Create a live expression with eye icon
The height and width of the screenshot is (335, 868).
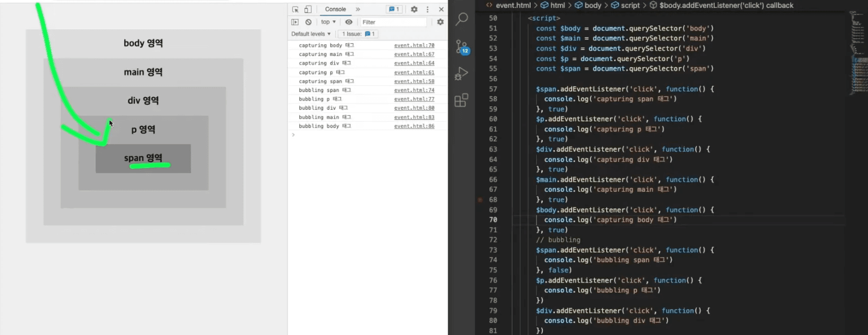349,22
